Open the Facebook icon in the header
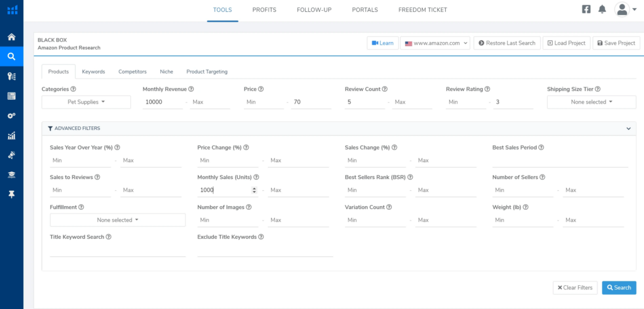This screenshot has width=644, height=309. 586,9
